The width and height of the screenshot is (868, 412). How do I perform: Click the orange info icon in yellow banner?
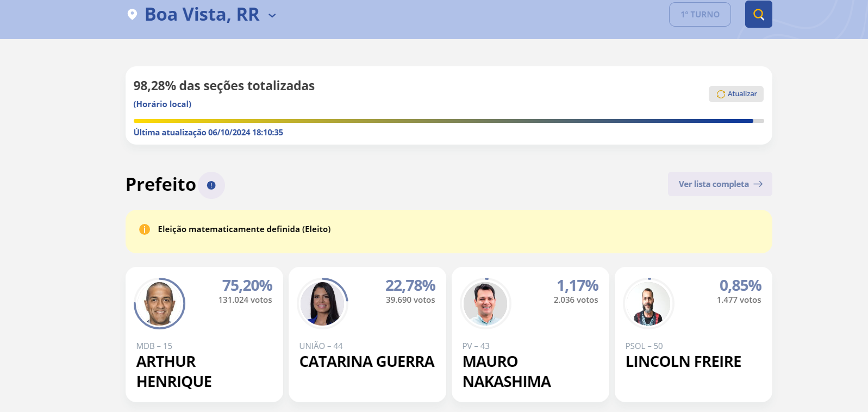pyautogui.click(x=145, y=229)
